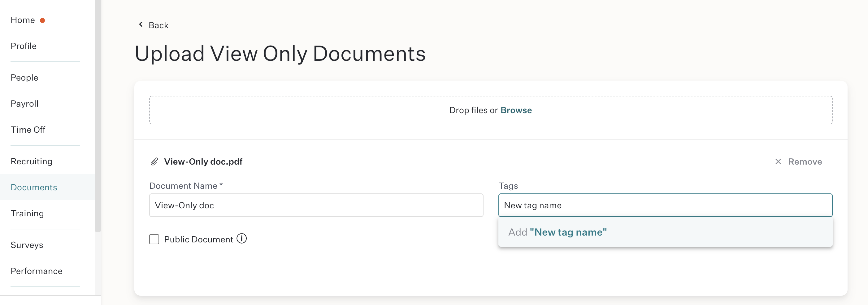
Task: Open Home in the sidebar
Action: [23, 20]
